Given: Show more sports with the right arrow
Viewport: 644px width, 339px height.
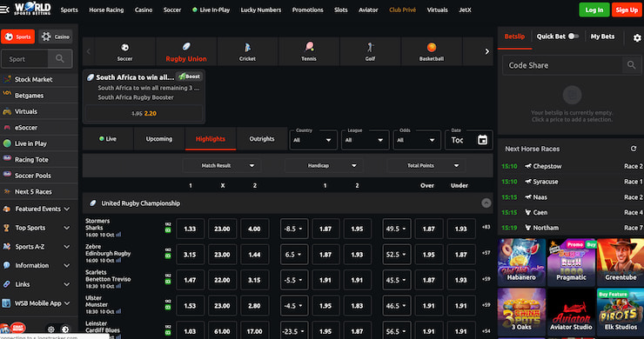Looking at the screenshot, I should pyautogui.click(x=486, y=51).
